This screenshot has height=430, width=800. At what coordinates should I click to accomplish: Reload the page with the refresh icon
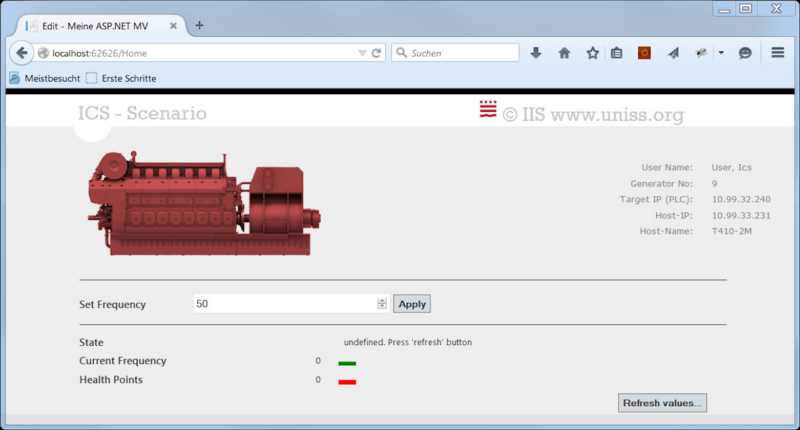[x=376, y=53]
